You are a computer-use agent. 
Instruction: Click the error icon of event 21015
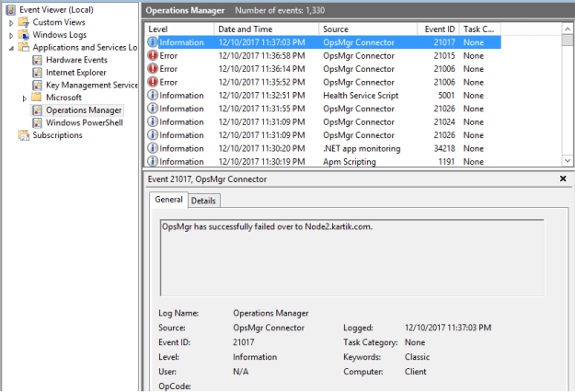(x=153, y=55)
